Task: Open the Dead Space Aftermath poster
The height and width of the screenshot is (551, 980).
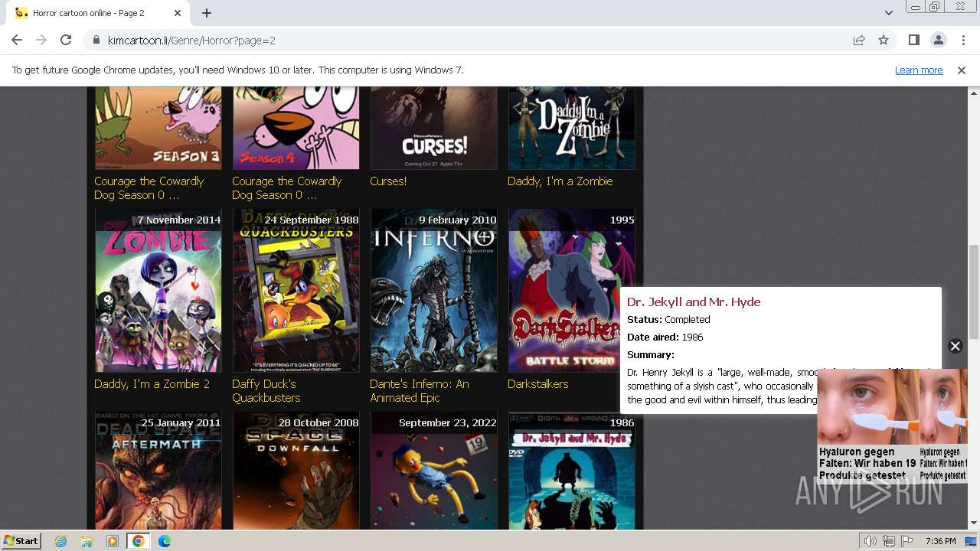Action: click(x=158, y=471)
